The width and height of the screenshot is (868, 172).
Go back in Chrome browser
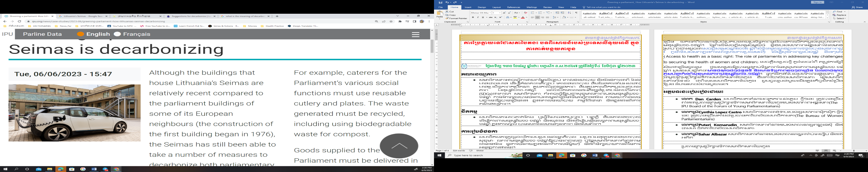5,21
